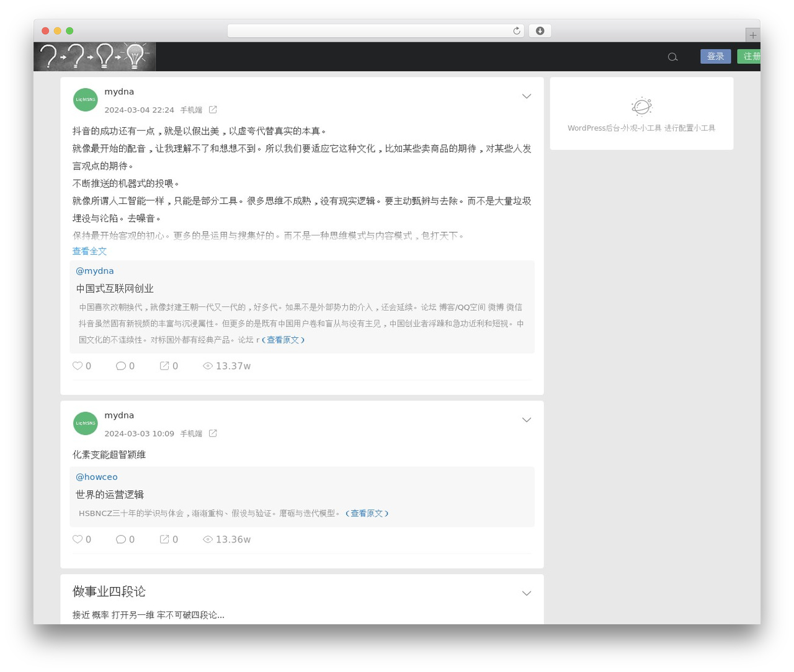Reload the page via browser refresh icon
The image size is (794, 672).
point(516,31)
